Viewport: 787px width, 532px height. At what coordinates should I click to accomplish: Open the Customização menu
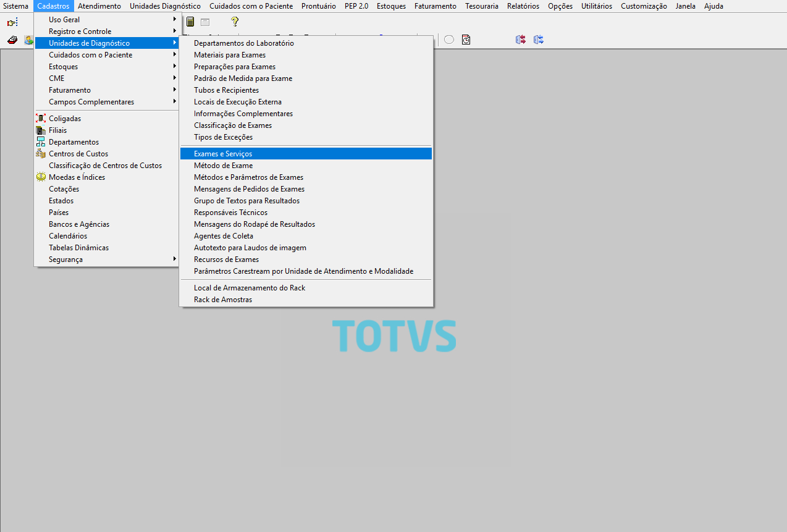(644, 6)
